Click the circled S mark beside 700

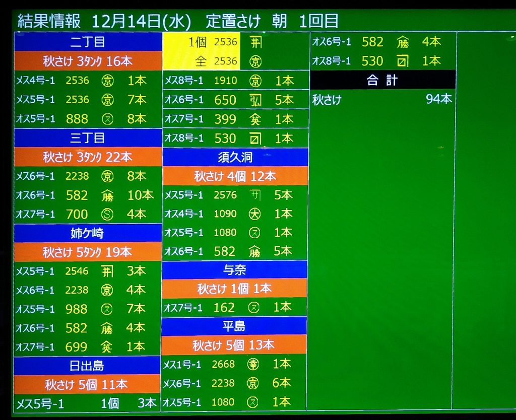(x=107, y=214)
